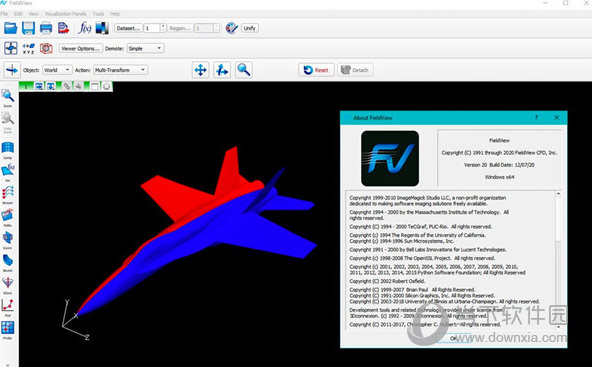Click the OpenSSL Project copyright line
Screen dimensions: 592x367
tap(422, 258)
